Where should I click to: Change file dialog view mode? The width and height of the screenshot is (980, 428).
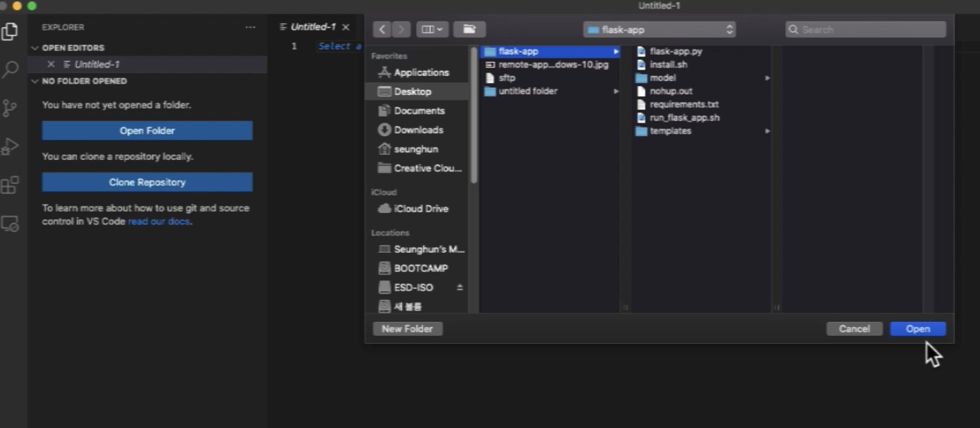[x=432, y=29]
